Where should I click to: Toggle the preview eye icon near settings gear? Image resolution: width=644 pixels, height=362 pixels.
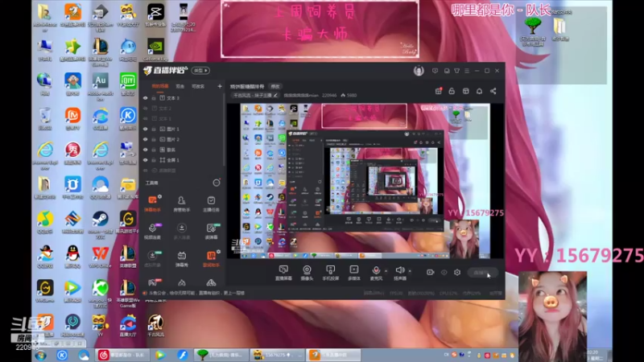point(444,272)
